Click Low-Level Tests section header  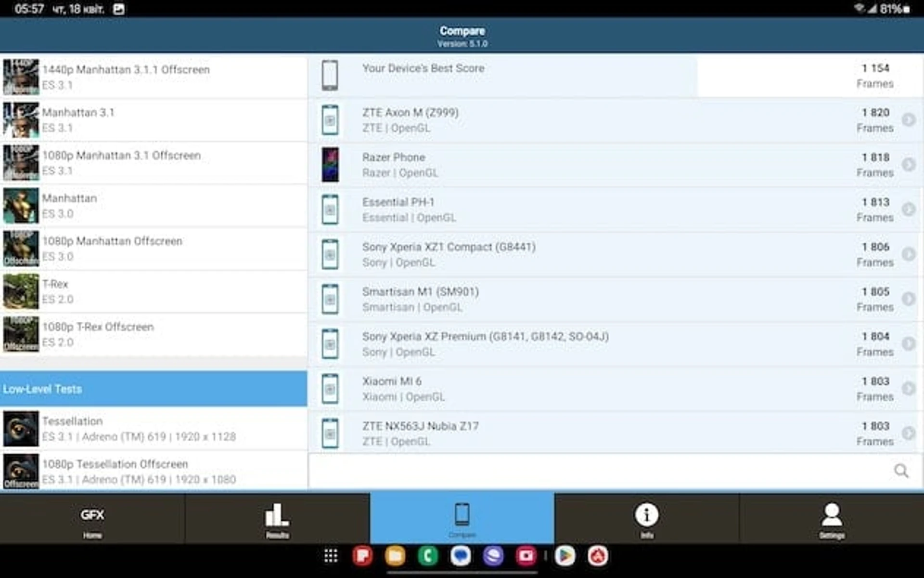click(154, 389)
